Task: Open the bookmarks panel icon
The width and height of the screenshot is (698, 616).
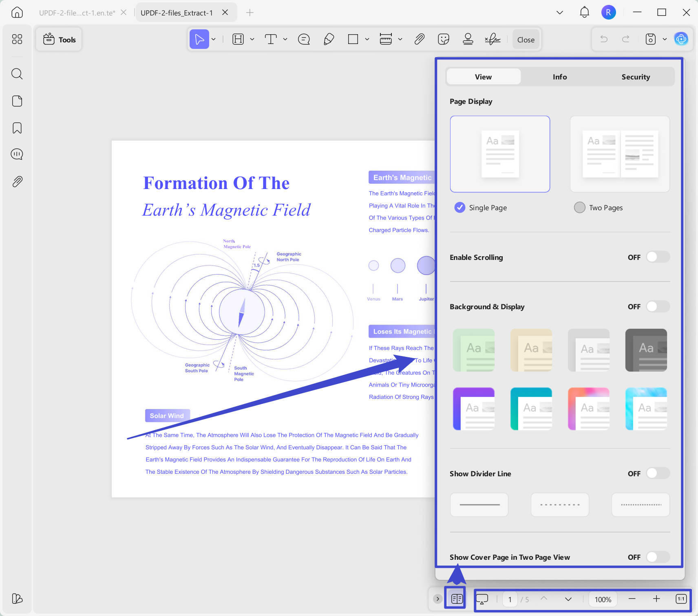Action: [x=17, y=128]
